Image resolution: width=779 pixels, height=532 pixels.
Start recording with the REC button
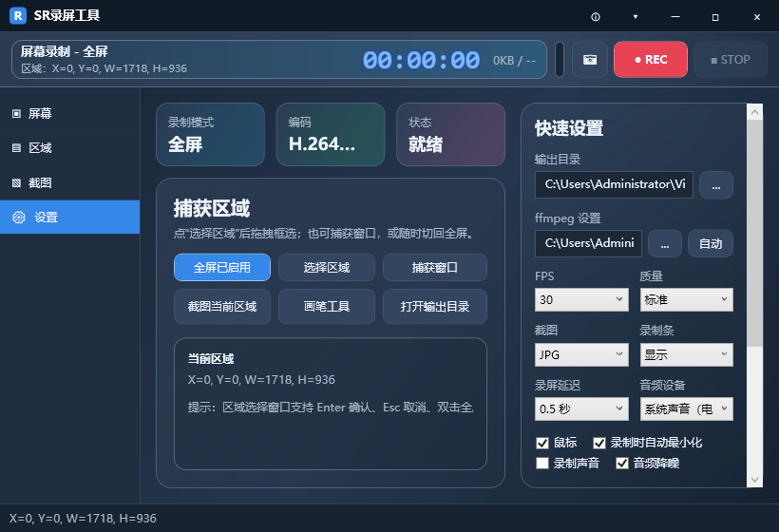pos(651,60)
